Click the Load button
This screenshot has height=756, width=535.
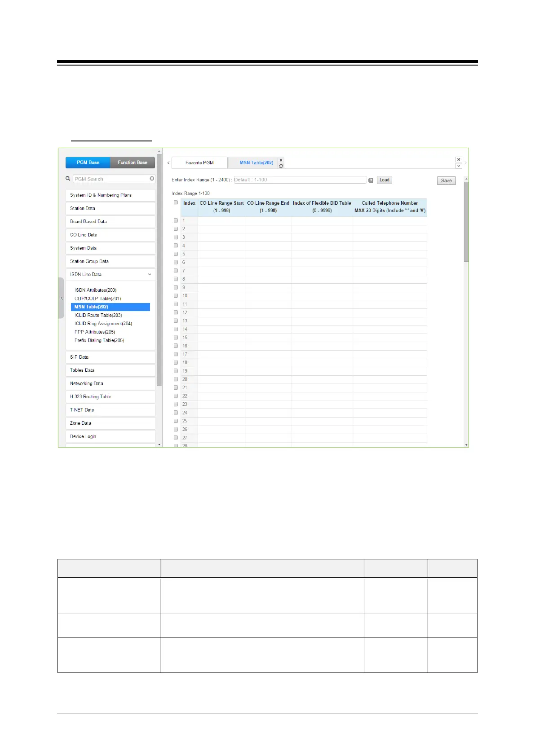385,180
